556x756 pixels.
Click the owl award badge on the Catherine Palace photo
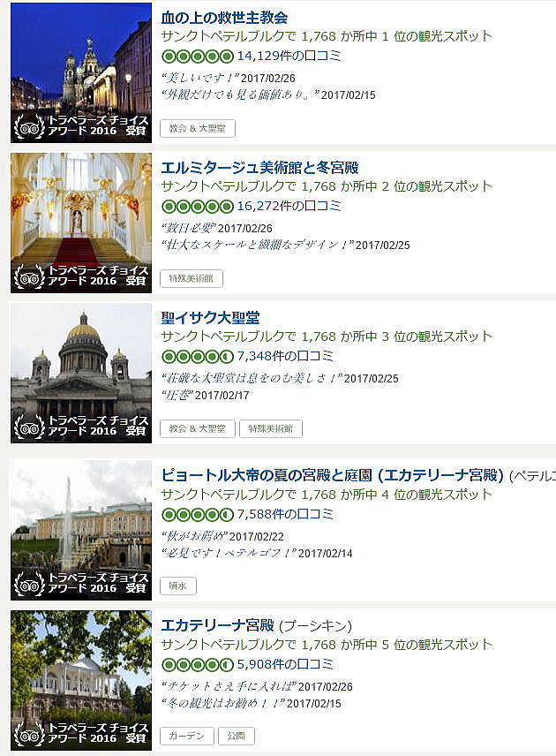(x=29, y=733)
